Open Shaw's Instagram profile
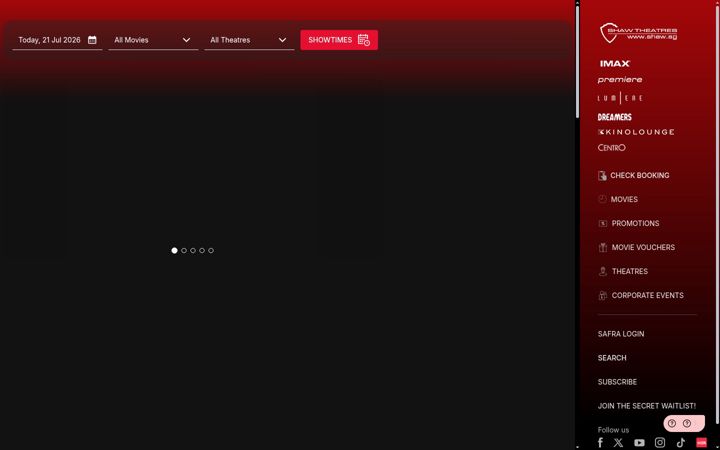The image size is (720, 450). tap(660, 442)
